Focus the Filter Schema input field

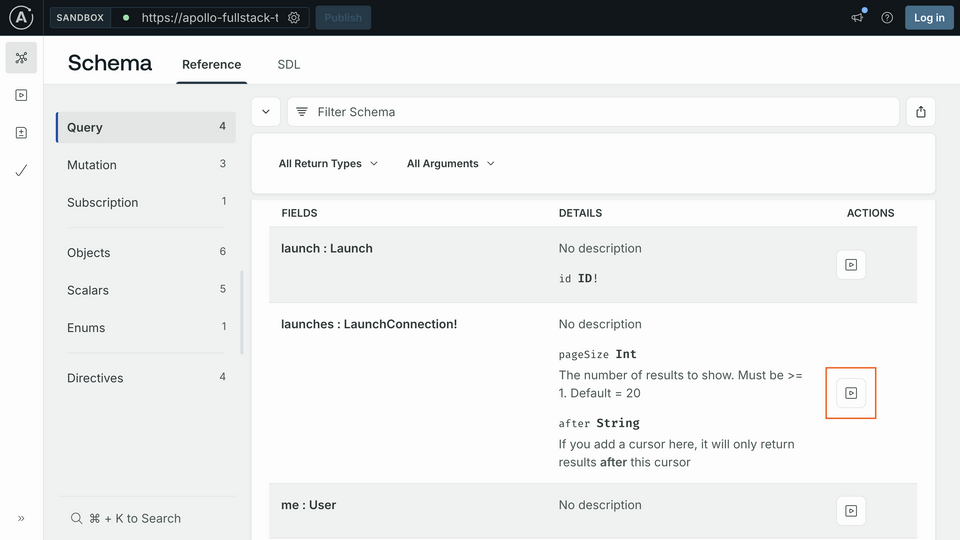coord(593,112)
